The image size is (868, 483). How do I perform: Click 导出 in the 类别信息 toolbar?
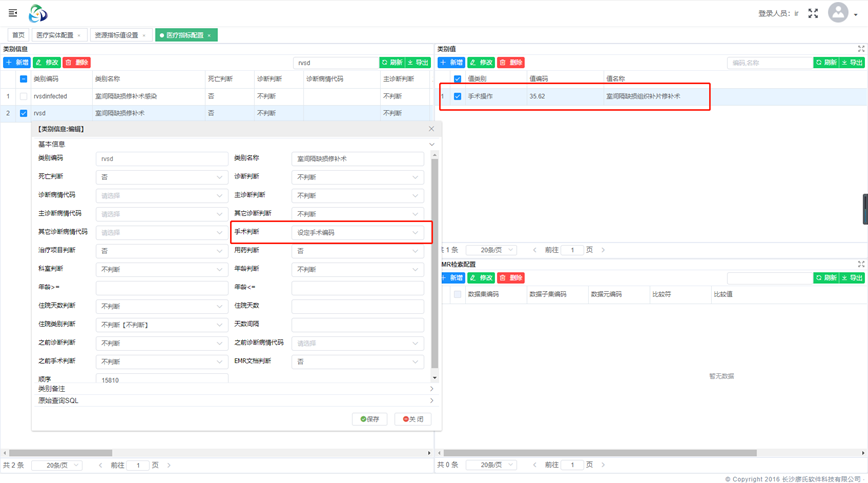[418, 63]
